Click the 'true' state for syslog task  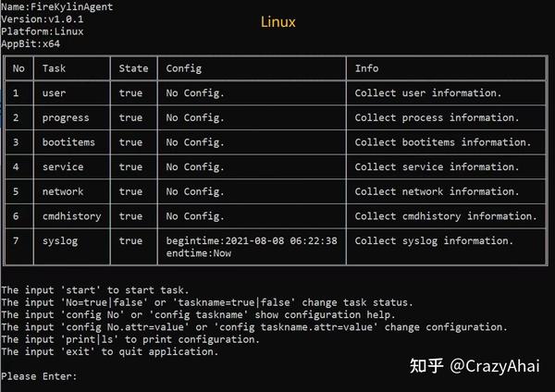pos(130,241)
